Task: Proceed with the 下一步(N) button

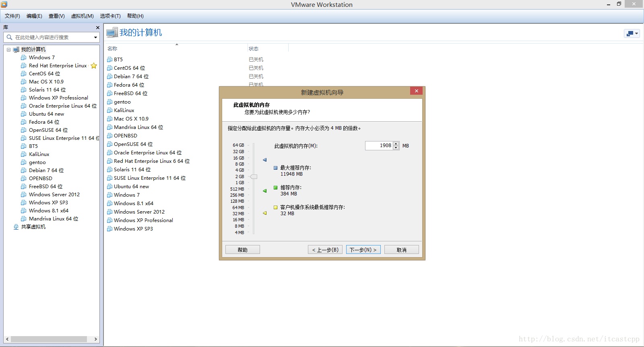Action: point(363,250)
